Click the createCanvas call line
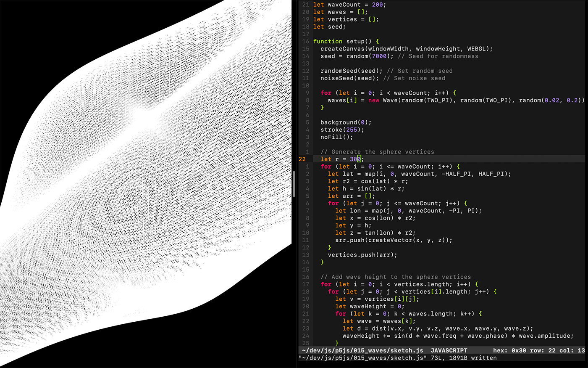This screenshot has height=368, width=588. point(407,49)
